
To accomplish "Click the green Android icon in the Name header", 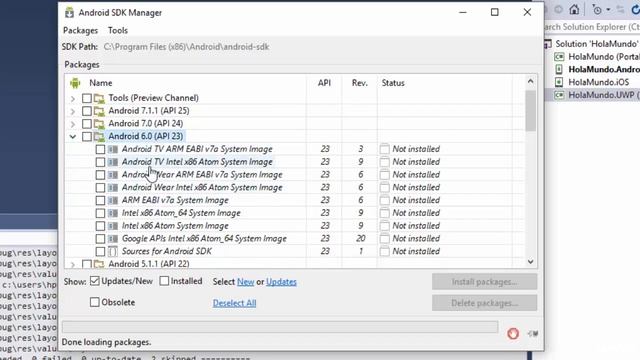I will (x=75, y=83).
